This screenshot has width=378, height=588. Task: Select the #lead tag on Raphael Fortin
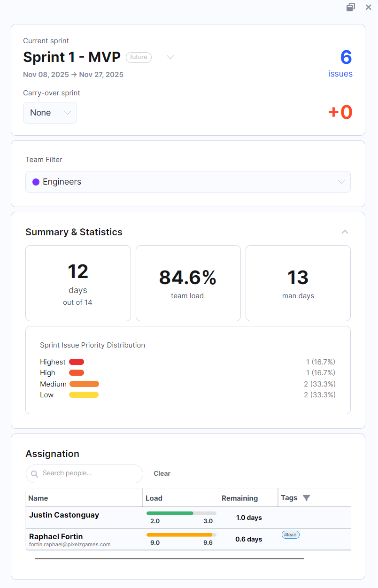[x=290, y=534]
